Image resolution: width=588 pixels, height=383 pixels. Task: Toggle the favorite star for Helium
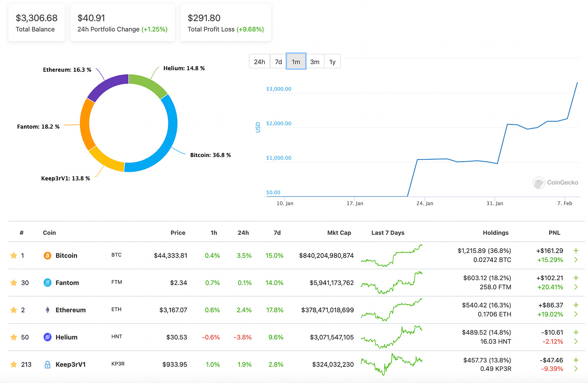14,337
